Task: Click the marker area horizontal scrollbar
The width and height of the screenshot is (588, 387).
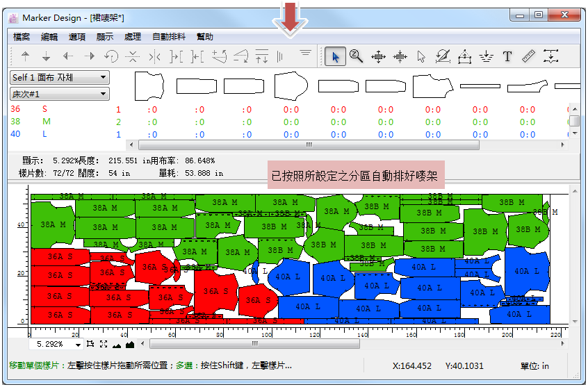Action: [255, 344]
